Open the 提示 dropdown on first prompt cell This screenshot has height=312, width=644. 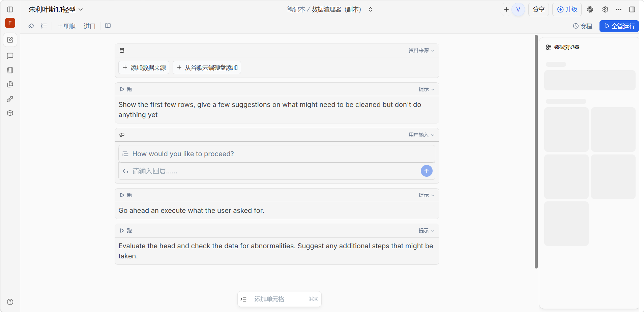pos(427,89)
